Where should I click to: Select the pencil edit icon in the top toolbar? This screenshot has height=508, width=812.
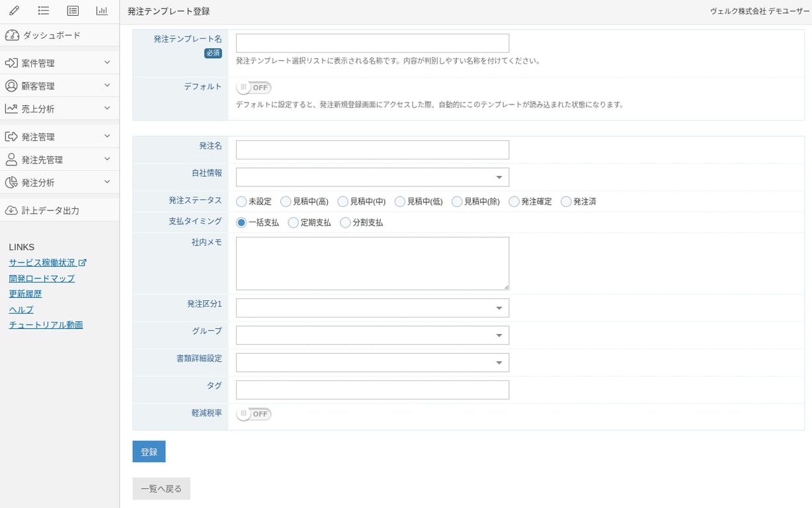pos(14,10)
